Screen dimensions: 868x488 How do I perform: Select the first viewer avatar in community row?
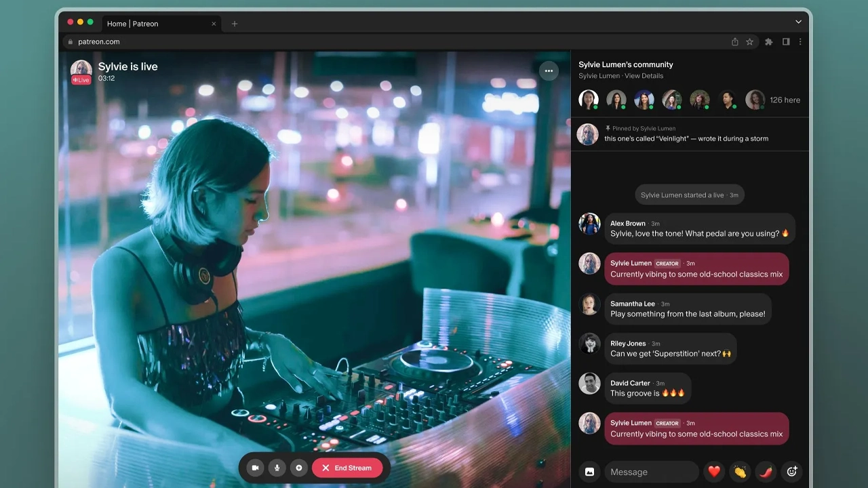(589, 100)
